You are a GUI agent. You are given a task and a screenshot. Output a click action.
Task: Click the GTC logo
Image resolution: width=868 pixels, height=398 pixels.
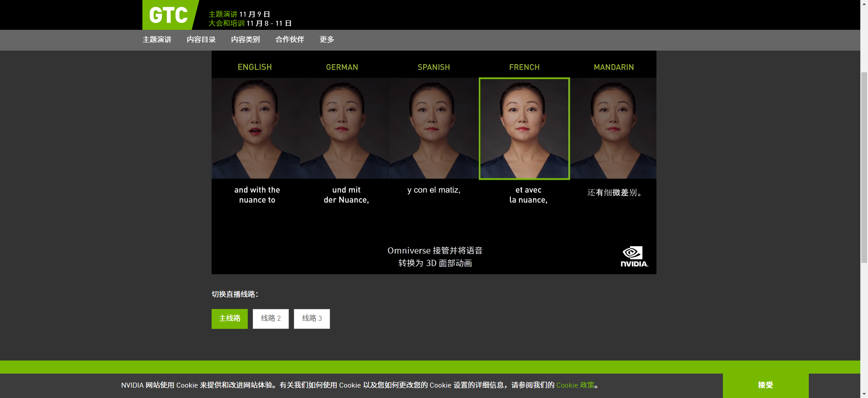(x=168, y=15)
